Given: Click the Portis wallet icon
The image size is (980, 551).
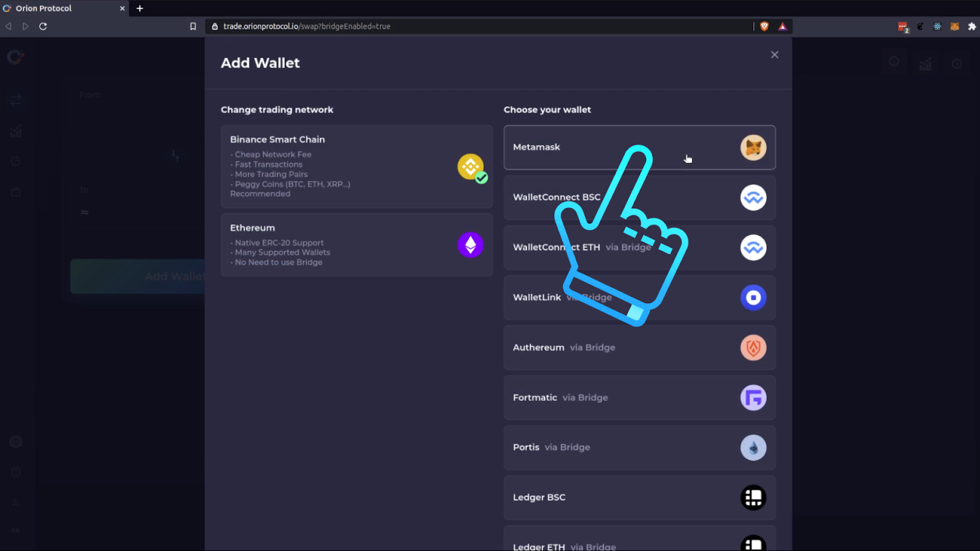Looking at the screenshot, I should 753,448.
